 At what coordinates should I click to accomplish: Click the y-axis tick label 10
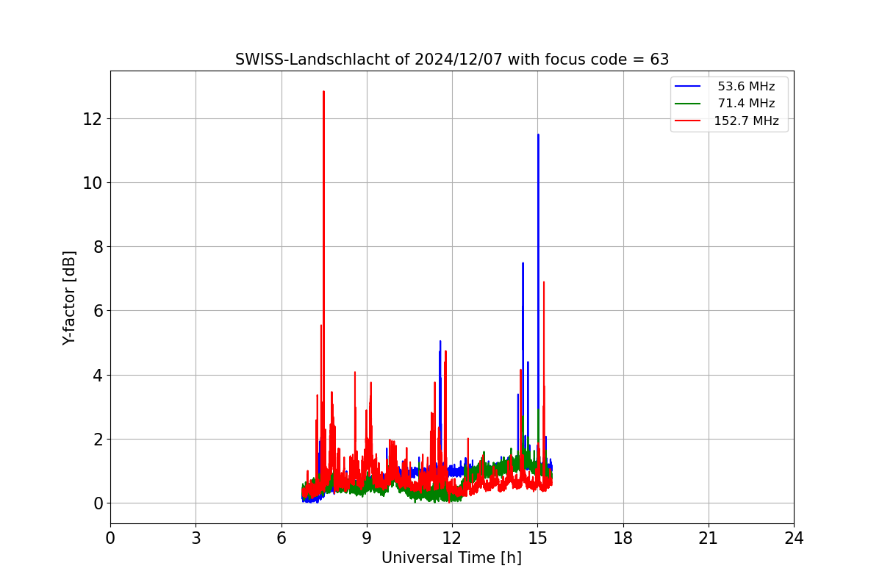[93, 183]
